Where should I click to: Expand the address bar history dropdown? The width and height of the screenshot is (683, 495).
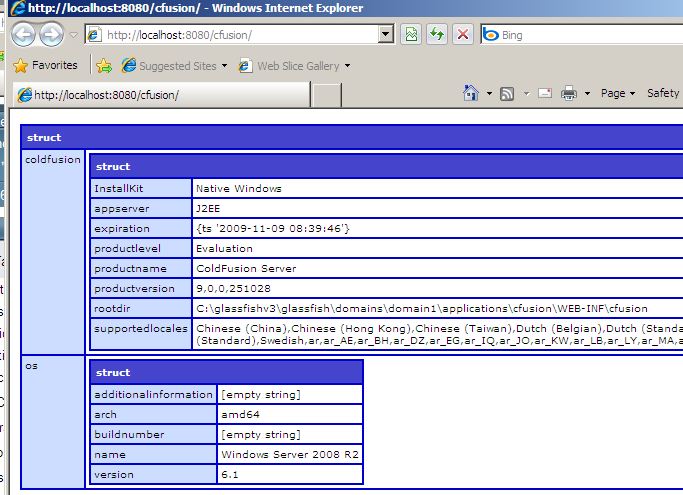point(385,35)
